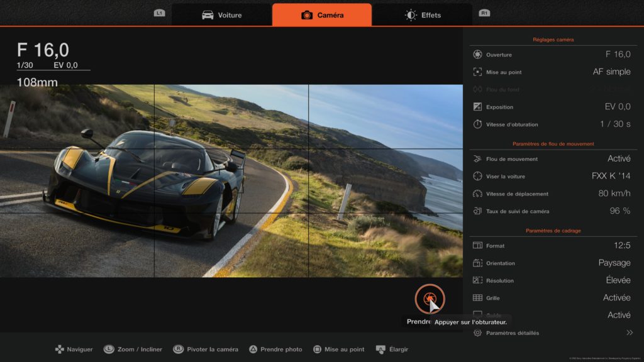Expand Paramètres détaillés double chevron
This screenshot has width=644, height=362.
pos(629,332)
